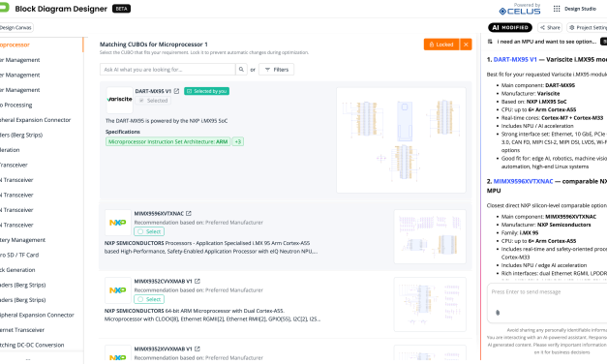Select the MIMX9352CVVXMAB V1 CUBO
This screenshot has width=607, height=364.
(x=149, y=299)
